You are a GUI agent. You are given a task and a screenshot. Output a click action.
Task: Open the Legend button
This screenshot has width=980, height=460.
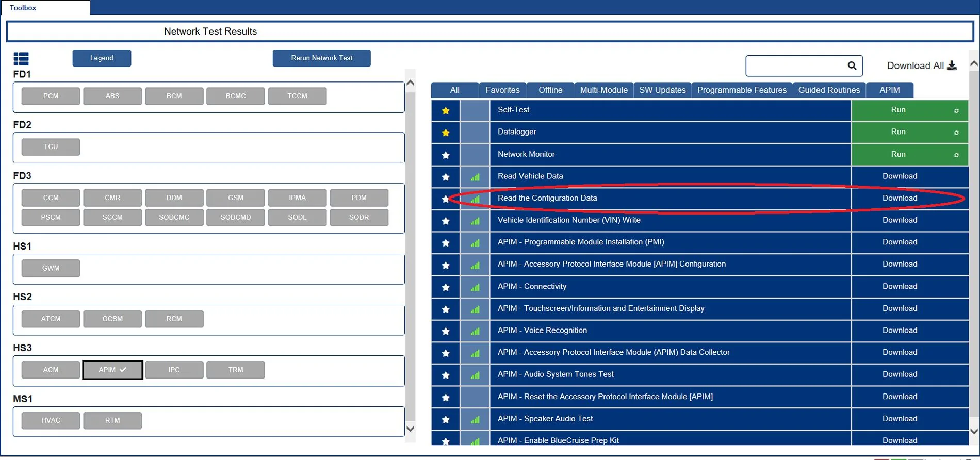102,58
